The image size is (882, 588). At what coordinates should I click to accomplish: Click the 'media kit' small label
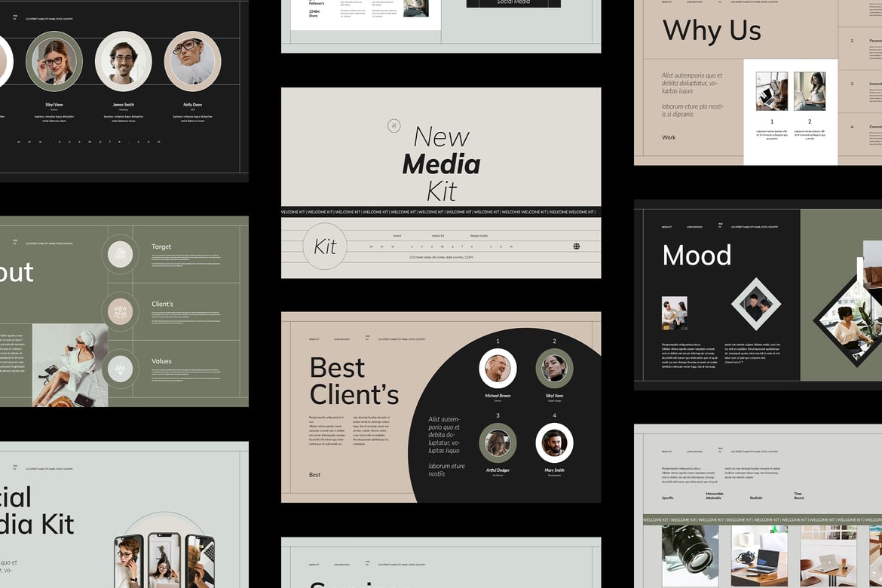[x=438, y=236]
